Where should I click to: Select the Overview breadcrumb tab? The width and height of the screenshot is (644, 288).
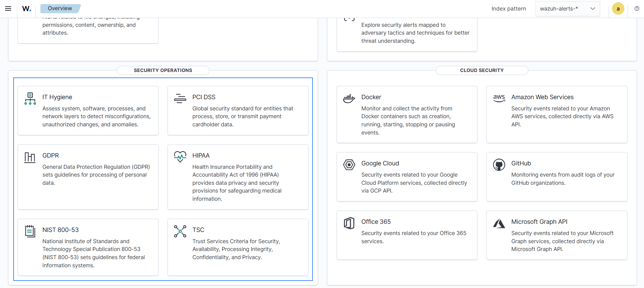tap(60, 8)
